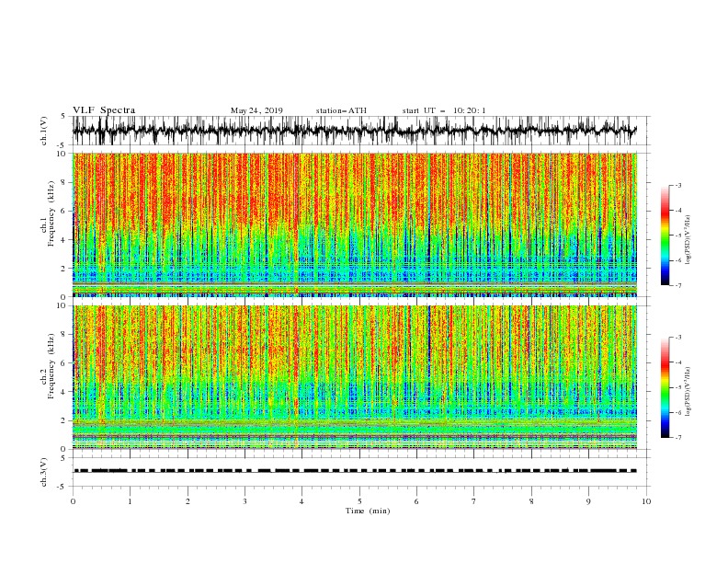Click the "0" tick on the Time axis

(x=73, y=501)
